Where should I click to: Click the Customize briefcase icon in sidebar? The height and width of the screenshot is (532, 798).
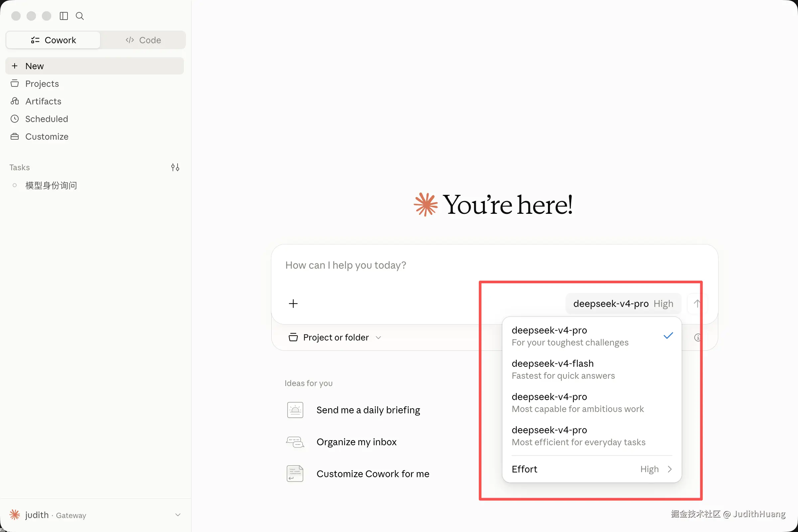(x=15, y=136)
